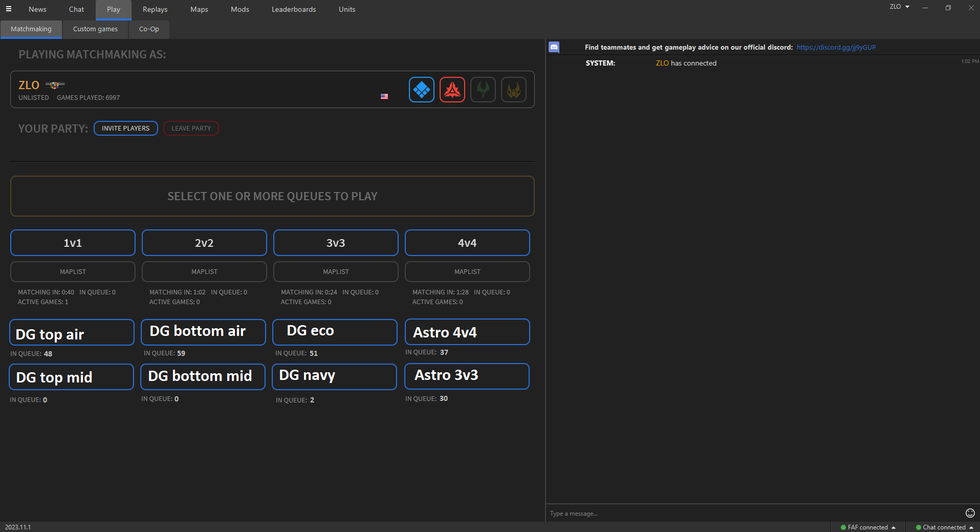Click the ZLO player avatar badge
Image resolution: width=980 pixels, height=532 pixels.
click(55, 85)
